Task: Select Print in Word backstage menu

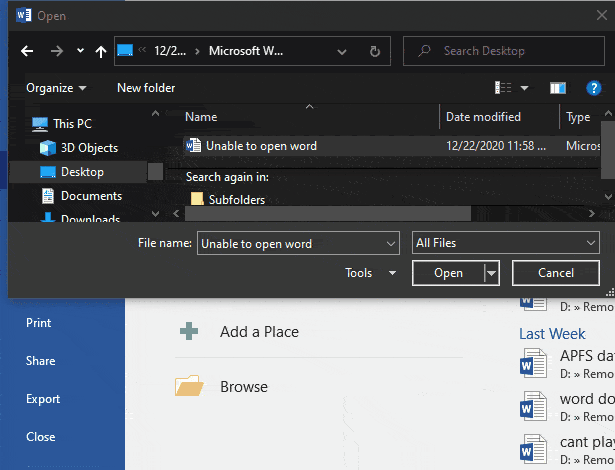Action: point(38,322)
